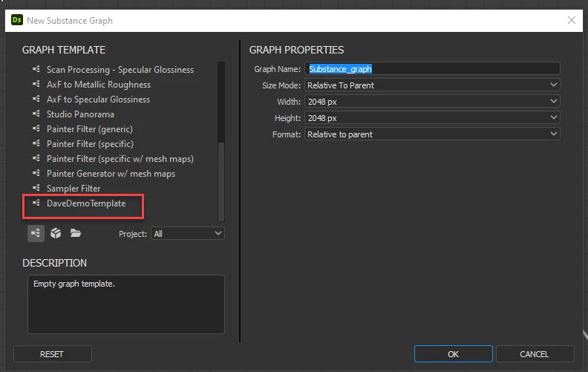Click graph icon beside DaveDemoTemplate

click(x=36, y=203)
